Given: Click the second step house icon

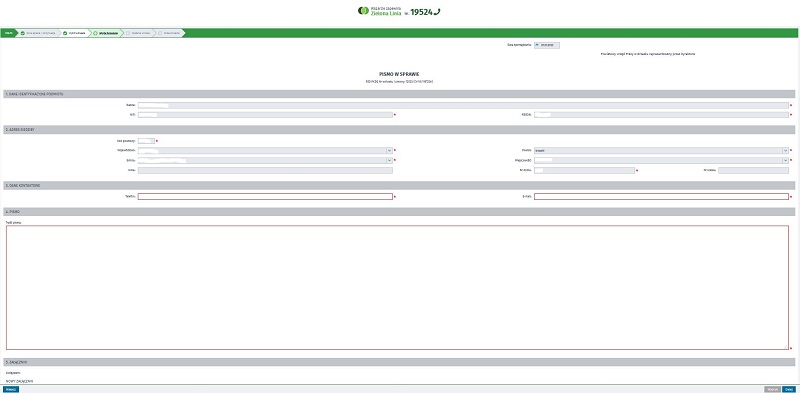Looking at the screenshot, I should [65, 33].
